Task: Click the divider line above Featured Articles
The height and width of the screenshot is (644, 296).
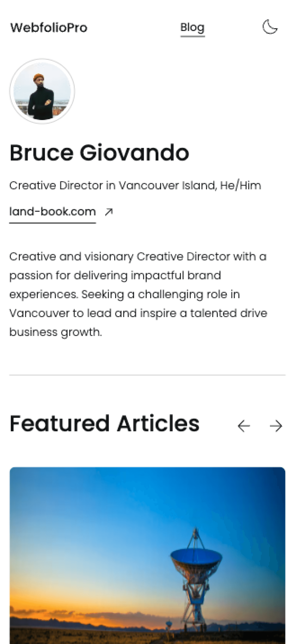Action: coord(148,375)
